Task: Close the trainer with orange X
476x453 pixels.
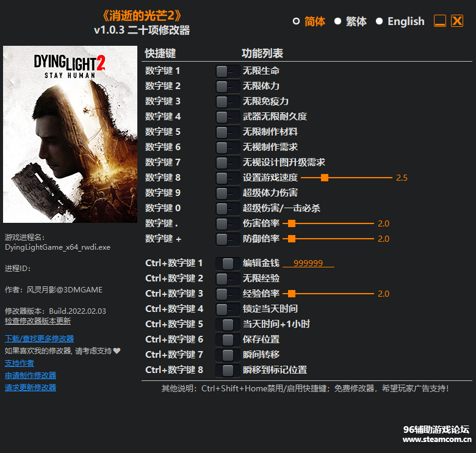Action: [x=457, y=21]
